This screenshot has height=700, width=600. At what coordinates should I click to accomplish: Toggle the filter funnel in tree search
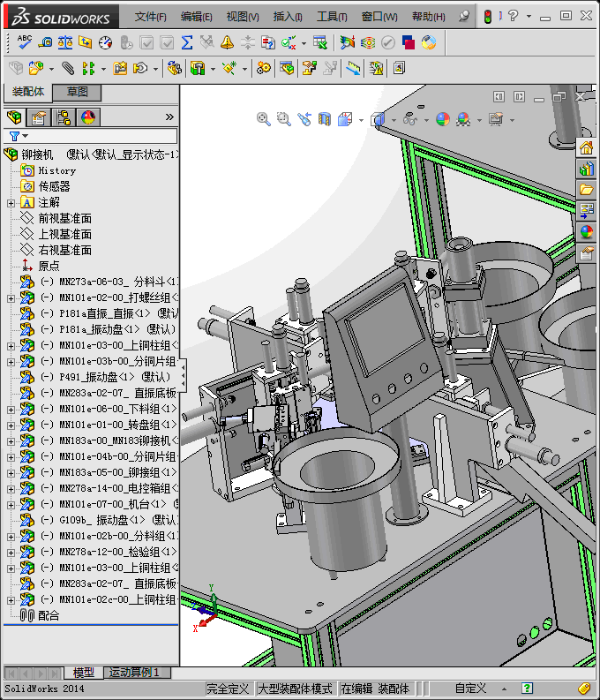click(14, 136)
